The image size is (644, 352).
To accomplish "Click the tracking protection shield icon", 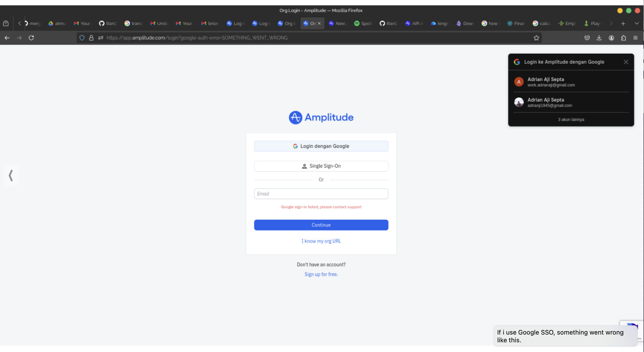I will click(82, 38).
